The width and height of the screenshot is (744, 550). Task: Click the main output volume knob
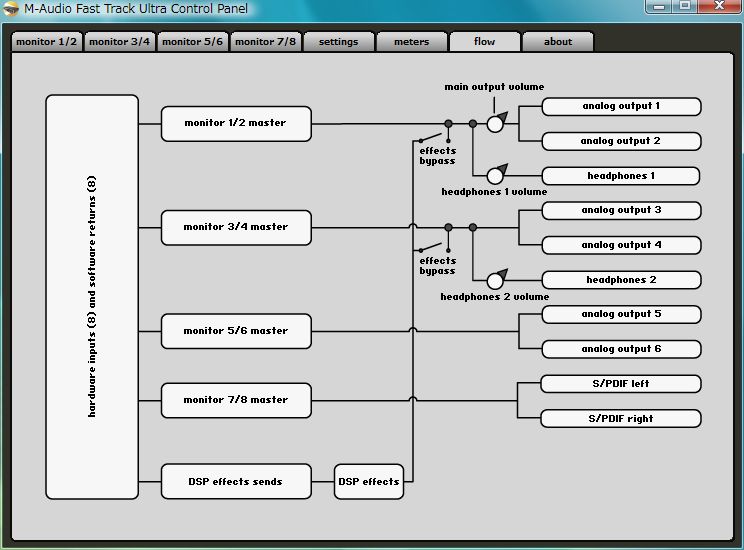pyautogui.click(x=495, y=123)
